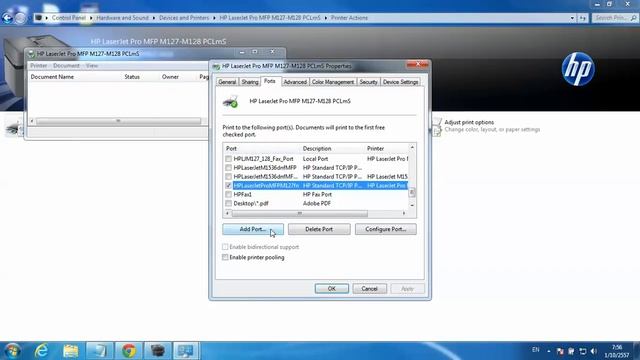
Task: Click the address bar refresh button
Action: click(582, 18)
